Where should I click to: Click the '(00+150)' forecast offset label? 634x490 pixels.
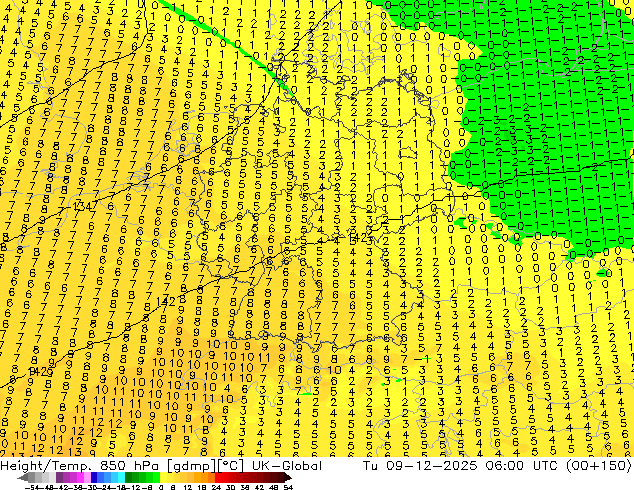[600, 466]
